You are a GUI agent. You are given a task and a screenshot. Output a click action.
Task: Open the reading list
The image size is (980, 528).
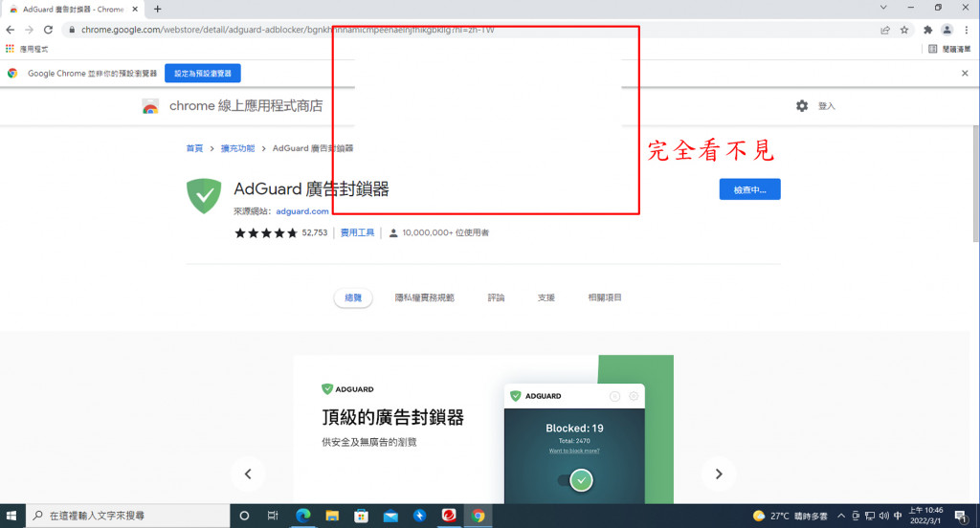[x=949, y=49]
